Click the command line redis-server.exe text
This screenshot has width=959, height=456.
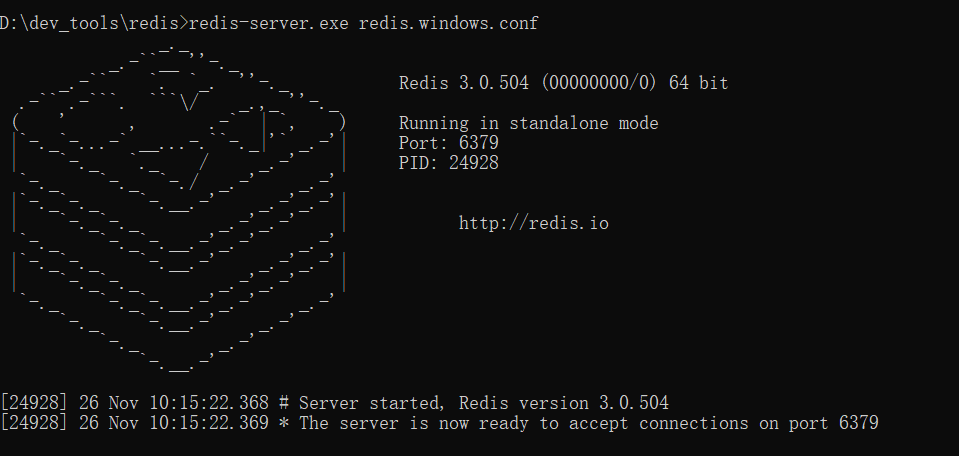[269, 23]
